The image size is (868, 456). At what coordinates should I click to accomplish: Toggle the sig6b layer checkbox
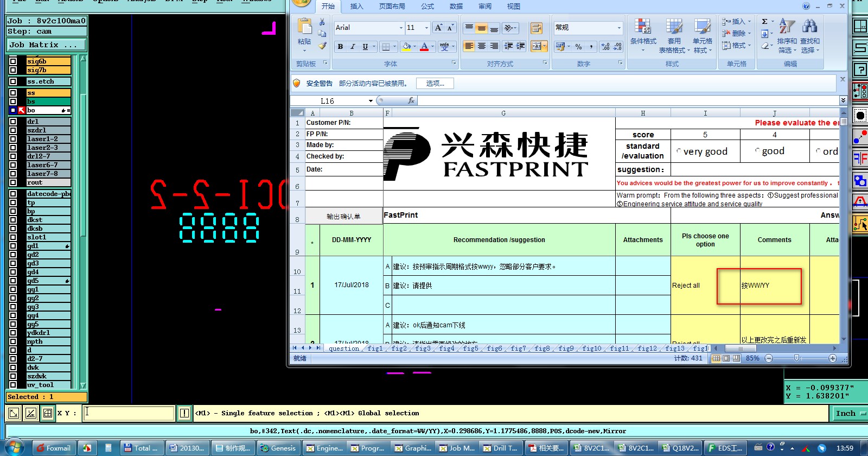[13, 61]
